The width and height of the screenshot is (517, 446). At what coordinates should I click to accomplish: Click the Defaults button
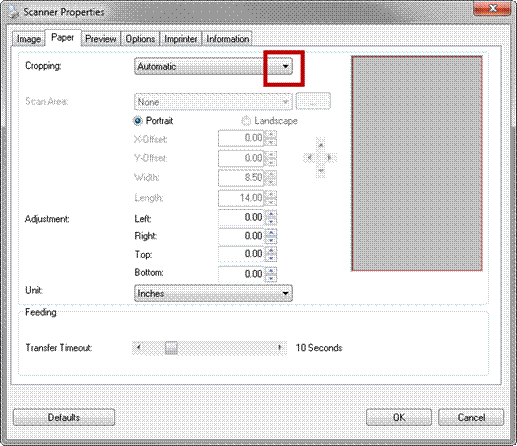point(64,417)
